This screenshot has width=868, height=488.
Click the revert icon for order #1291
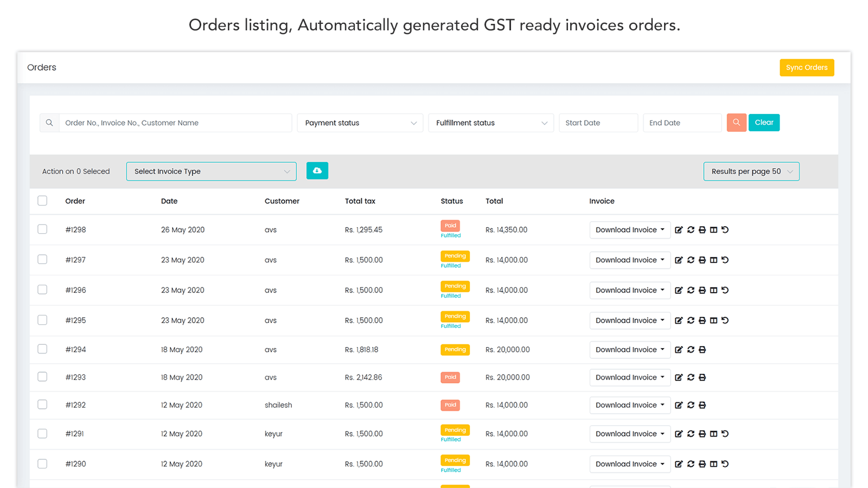[726, 434]
